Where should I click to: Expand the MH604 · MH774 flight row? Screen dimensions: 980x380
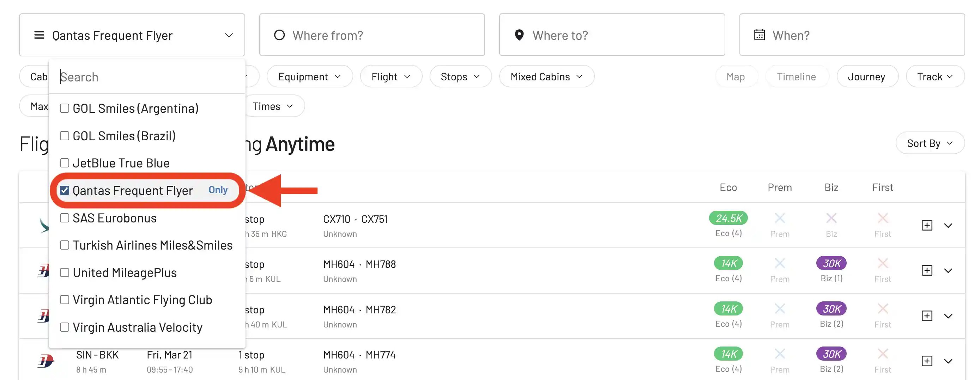tap(948, 361)
